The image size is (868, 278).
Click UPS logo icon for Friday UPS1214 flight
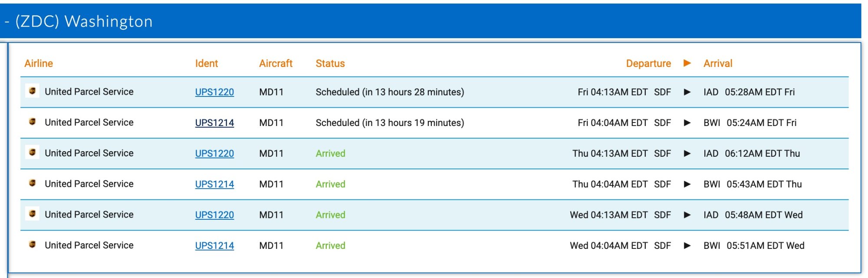coord(32,122)
